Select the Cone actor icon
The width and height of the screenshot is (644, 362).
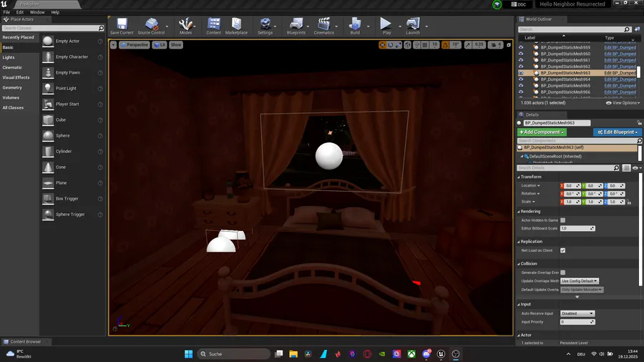(x=48, y=167)
